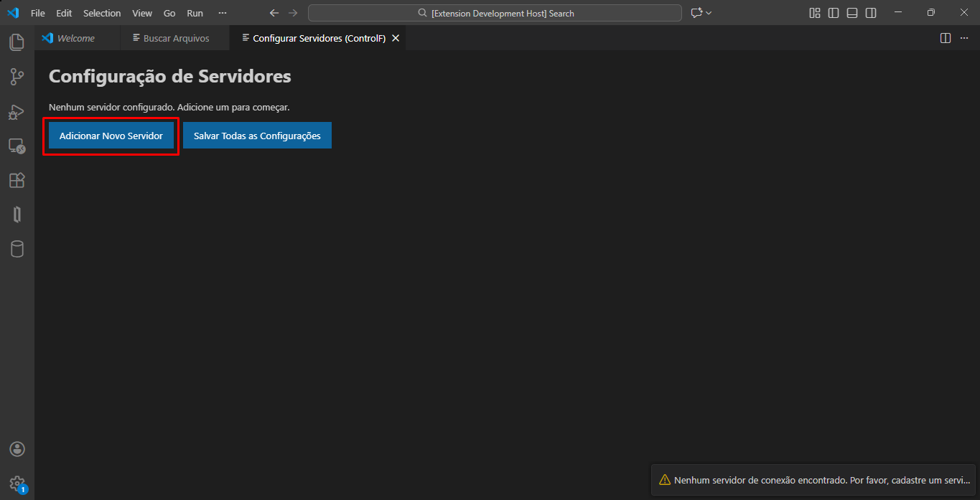Screen dimensions: 980x500
Task: Go forward with the right arrow
Action: [292, 13]
